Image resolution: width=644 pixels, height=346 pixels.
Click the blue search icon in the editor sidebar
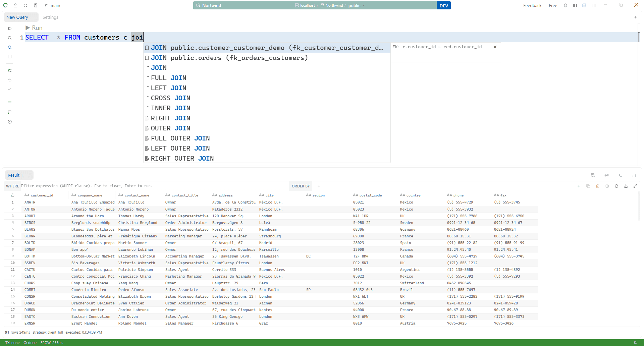tap(10, 47)
